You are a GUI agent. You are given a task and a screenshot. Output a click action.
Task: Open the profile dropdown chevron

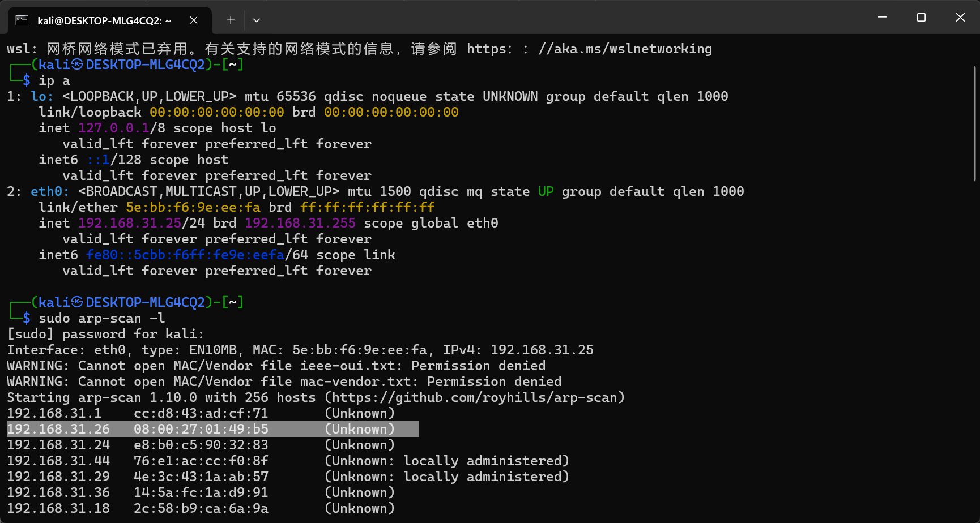(257, 20)
